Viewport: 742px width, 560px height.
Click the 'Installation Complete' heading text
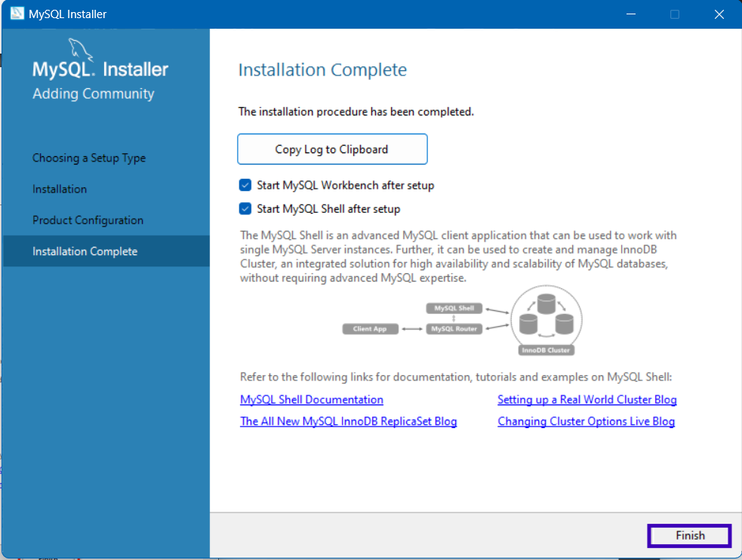point(322,70)
